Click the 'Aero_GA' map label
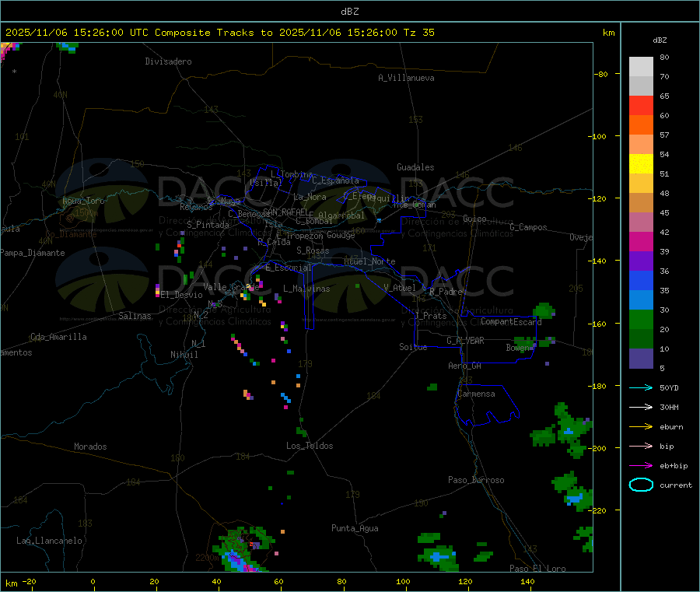Screen dimensions: 700x592 click(465, 366)
